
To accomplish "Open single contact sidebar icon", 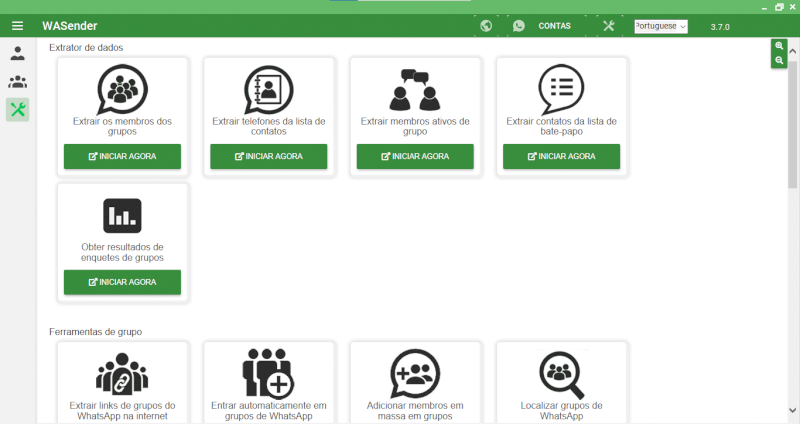I will point(17,53).
